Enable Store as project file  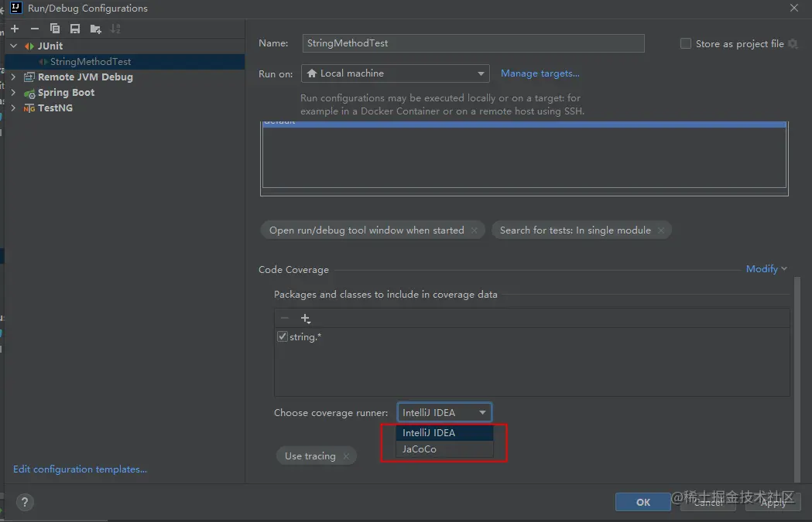pyautogui.click(x=685, y=43)
